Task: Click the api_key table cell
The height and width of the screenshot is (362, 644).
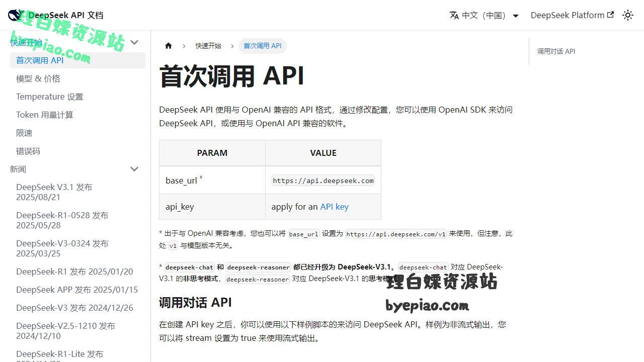Action: pos(212,207)
